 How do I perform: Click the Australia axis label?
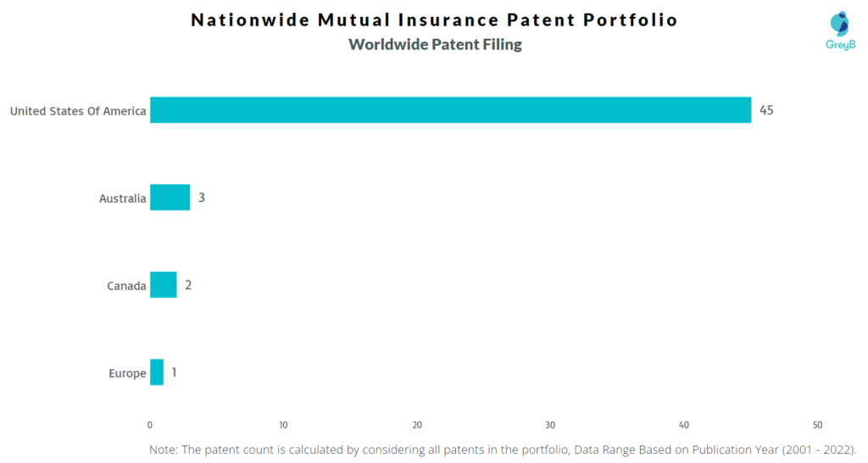point(122,198)
